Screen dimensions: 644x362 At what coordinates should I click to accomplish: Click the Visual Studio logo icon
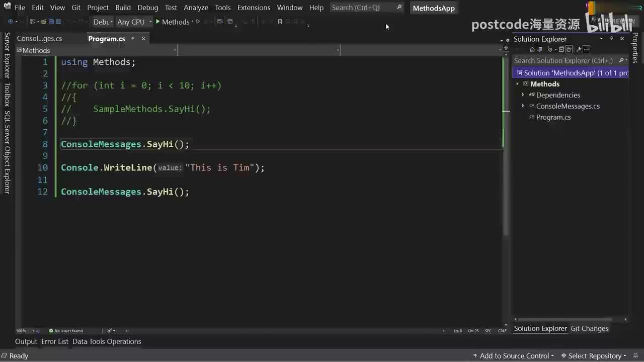7,7
